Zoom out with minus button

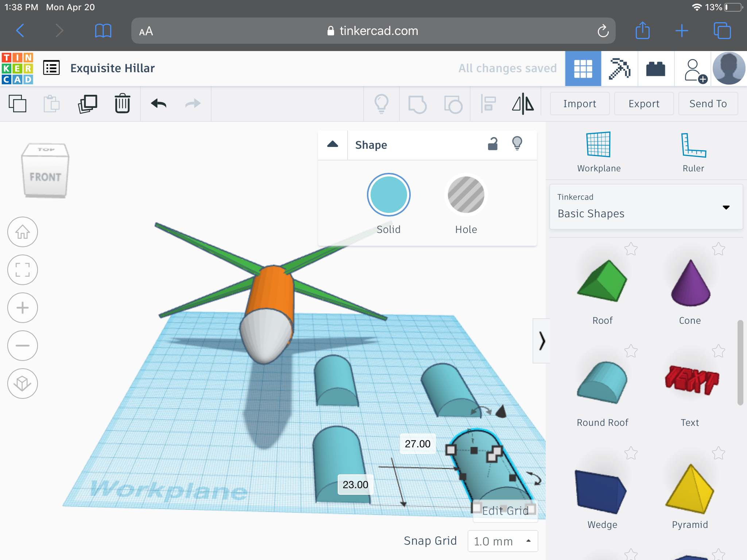23,346
